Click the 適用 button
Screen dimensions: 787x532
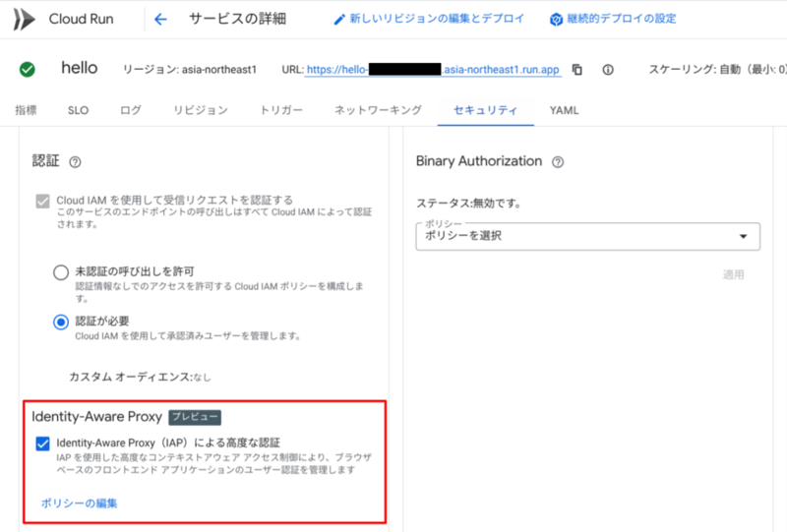tap(733, 274)
